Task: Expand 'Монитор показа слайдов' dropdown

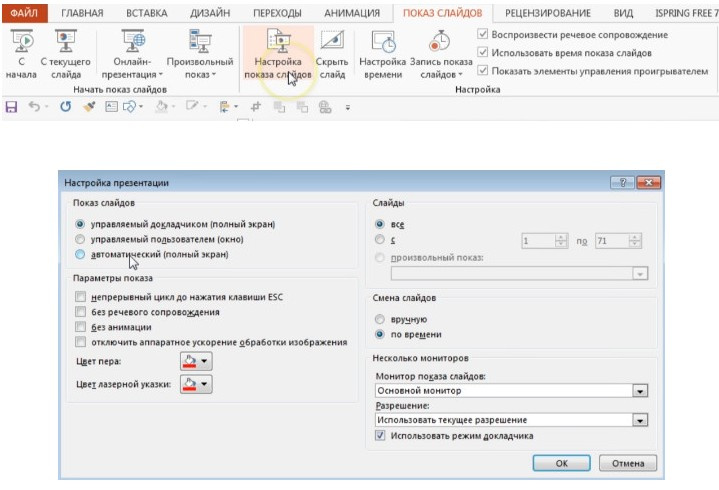Action: pos(639,391)
